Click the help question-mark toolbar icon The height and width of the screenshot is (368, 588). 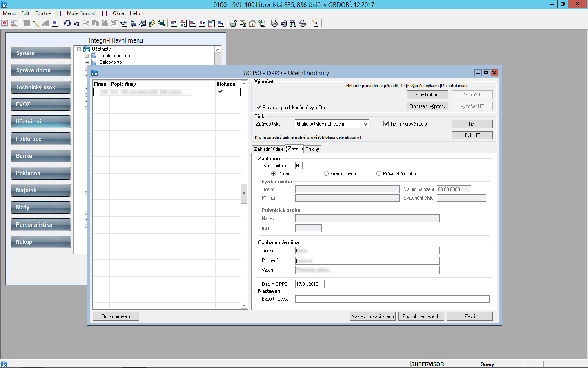(x=316, y=23)
